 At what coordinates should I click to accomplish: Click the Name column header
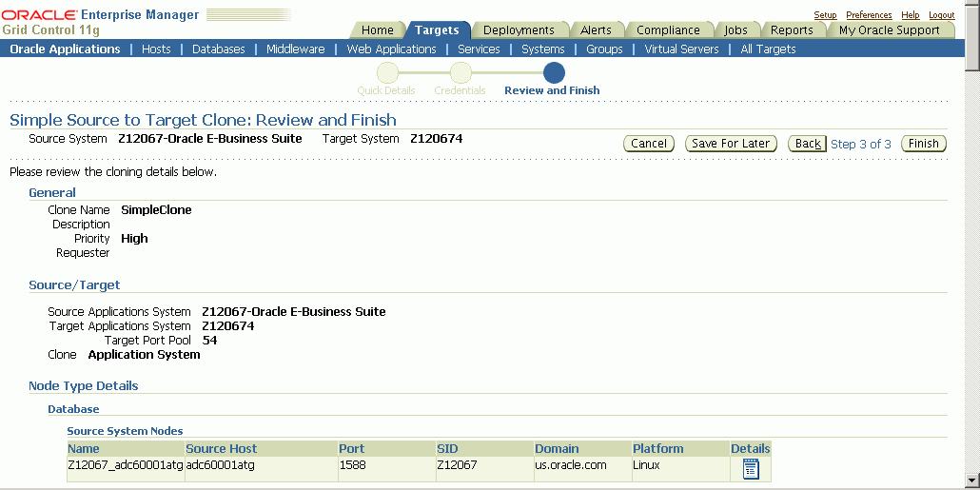click(x=126, y=449)
